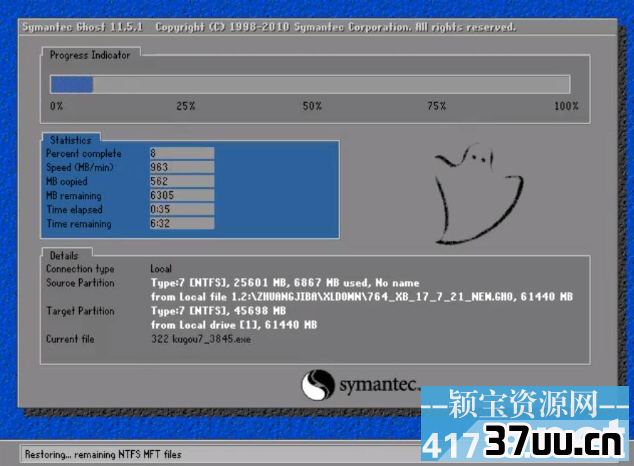634x466 pixels.
Task: Click the Symantec copyright notice text
Action: 336,27
